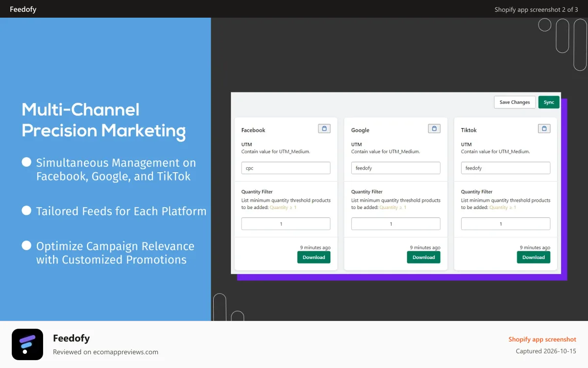This screenshot has width=588, height=368.
Task: Download the Tiktok feed
Action: coord(534,257)
